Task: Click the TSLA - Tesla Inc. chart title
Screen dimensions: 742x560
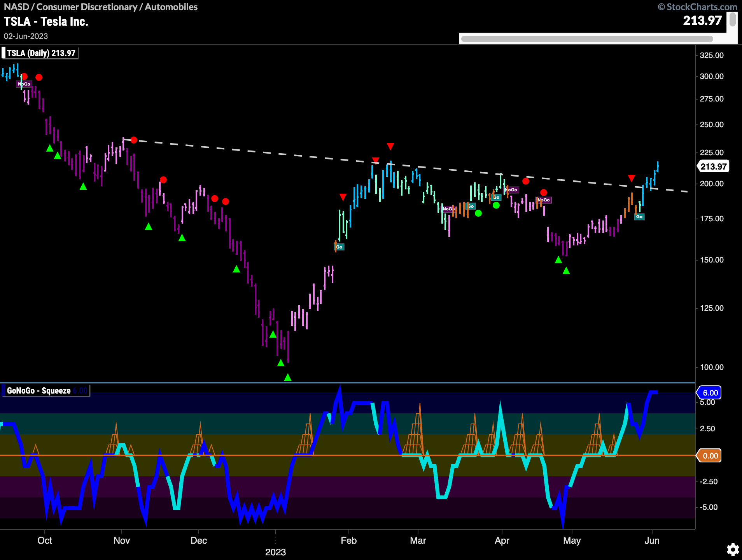Action: [46, 21]
